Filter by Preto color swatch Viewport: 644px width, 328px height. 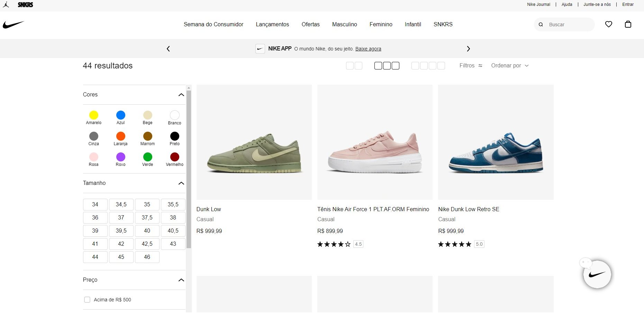174,136
